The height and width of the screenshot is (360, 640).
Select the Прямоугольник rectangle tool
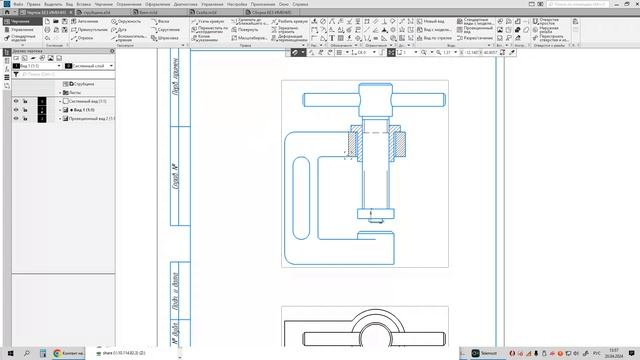click(x=89, y=30)
